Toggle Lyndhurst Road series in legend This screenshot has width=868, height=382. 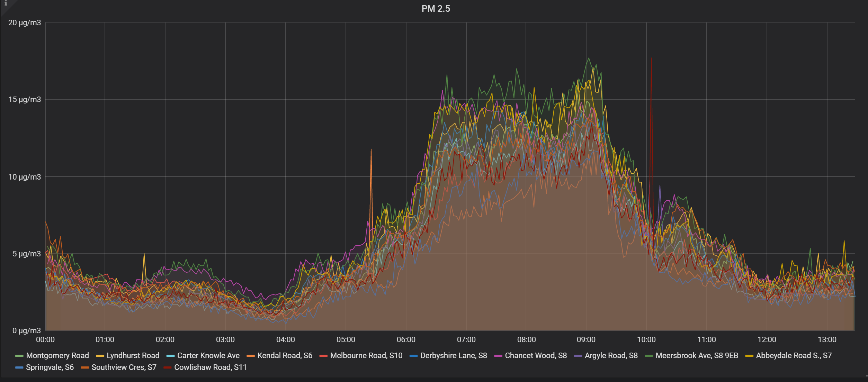(133, 355)
